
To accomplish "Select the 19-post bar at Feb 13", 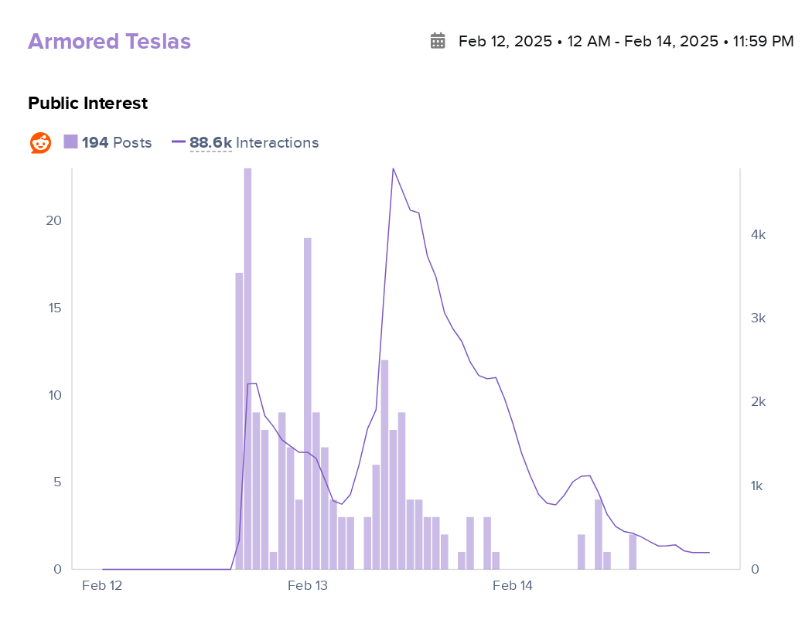I will pyautogui.click(x=308, y=403).
